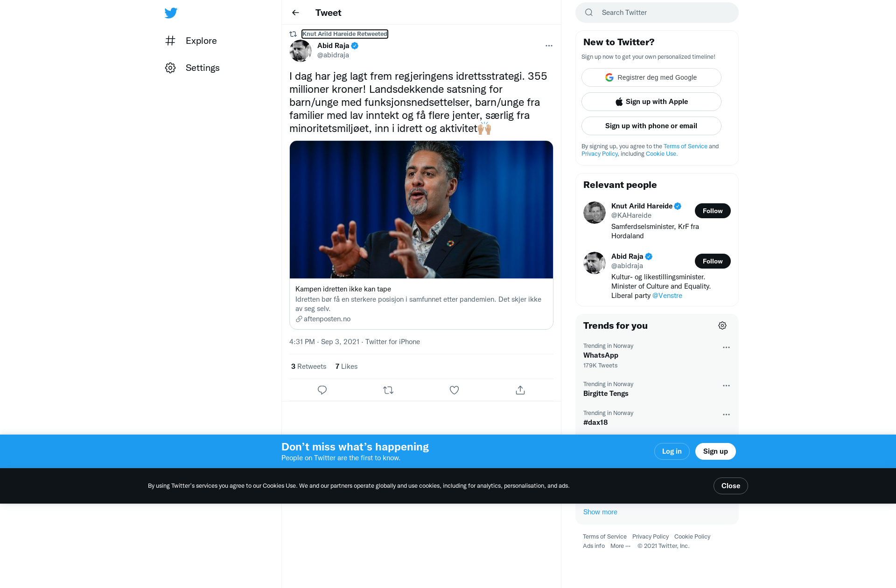Close the cookie notice banner
Viewport: 896px width, 588px height.
[x=730, y=486]
